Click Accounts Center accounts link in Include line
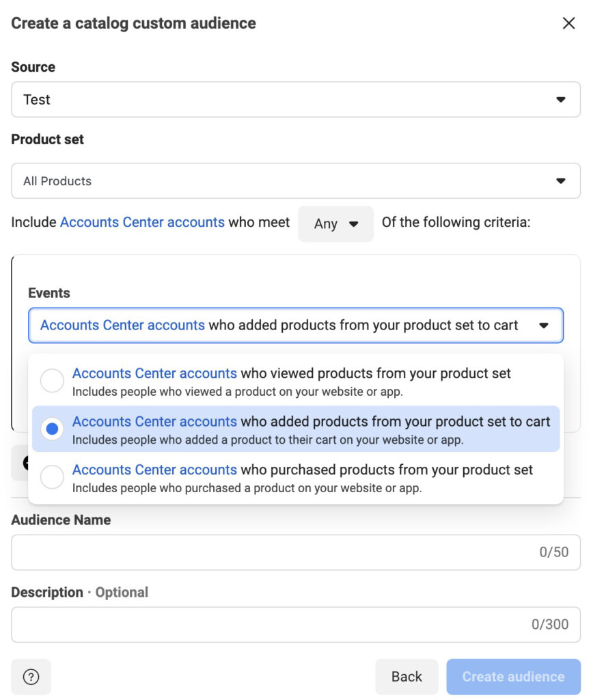Screen dimensions: 591x700 pyautogui.click(x=141, y=222)
